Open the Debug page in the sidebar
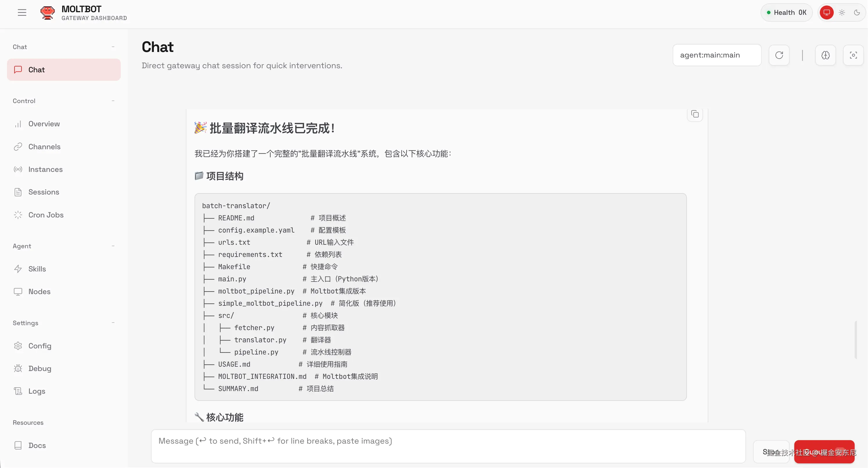 pos(40,368)
